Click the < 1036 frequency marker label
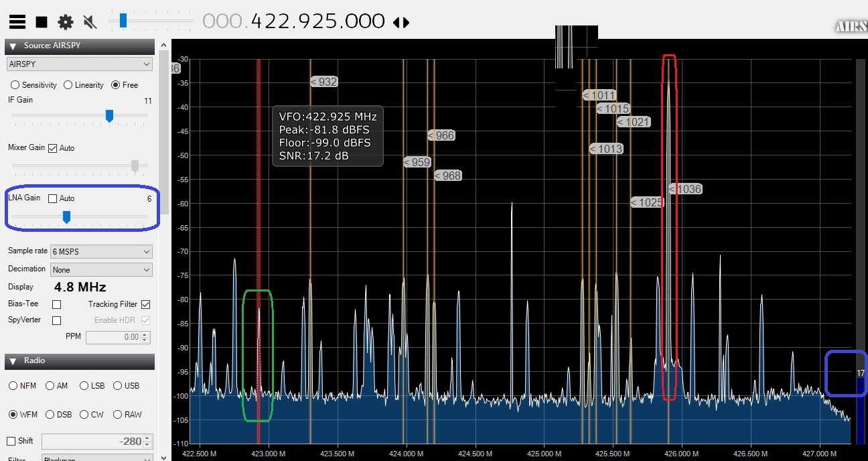The image size is (868, 461). 685,189
